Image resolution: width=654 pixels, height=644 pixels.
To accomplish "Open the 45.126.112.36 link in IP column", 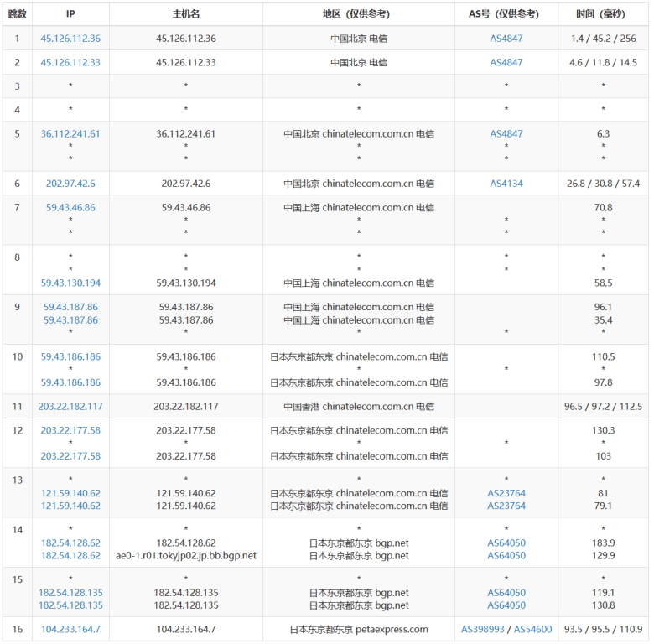I will point(70,39).
